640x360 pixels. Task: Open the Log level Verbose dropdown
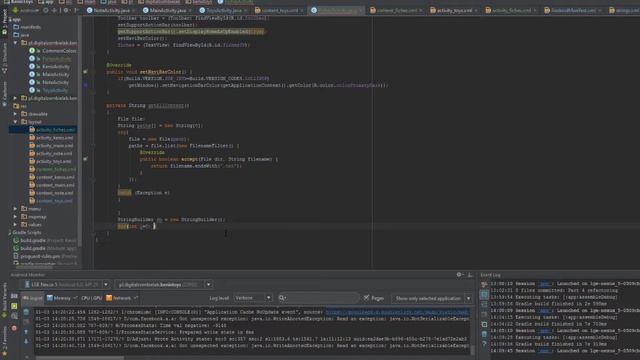click(x=253, y=298)
